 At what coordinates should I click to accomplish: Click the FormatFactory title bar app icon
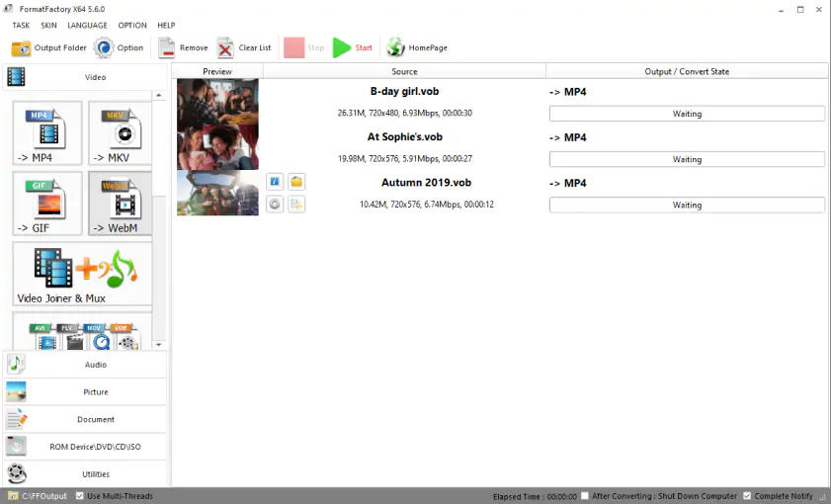pyautogui.click(x=8, y=9)
